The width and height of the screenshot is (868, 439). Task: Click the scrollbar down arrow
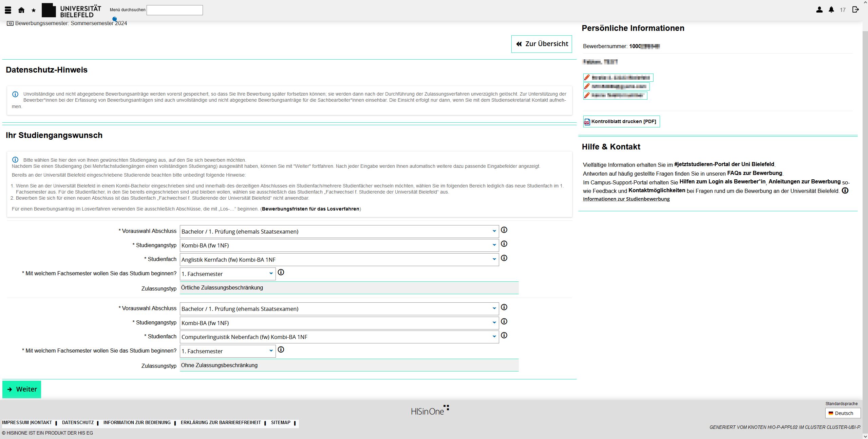coord(865,436)
